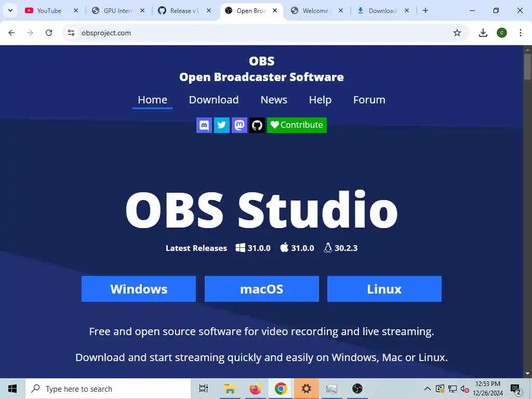Open Firefox from the taskbar
The image size is (532, 399).
[255, 389]
